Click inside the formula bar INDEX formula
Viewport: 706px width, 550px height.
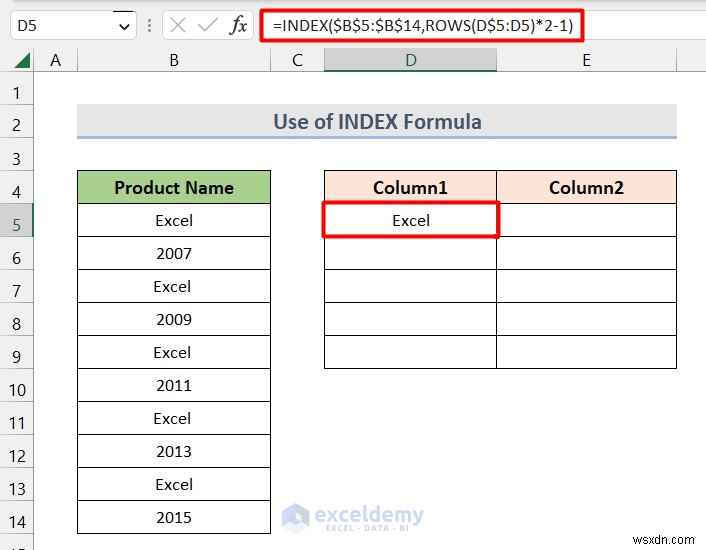tap(422, 25)
